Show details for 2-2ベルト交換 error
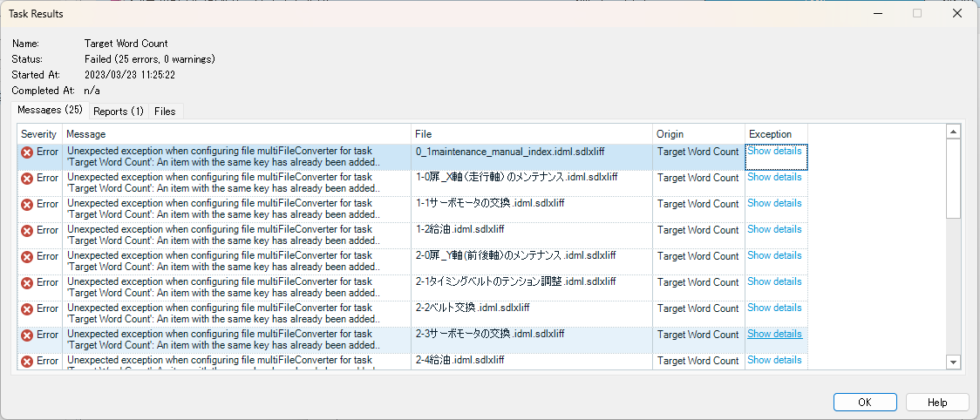The width and height of the screenshot is (980, 420). point(774,308)
